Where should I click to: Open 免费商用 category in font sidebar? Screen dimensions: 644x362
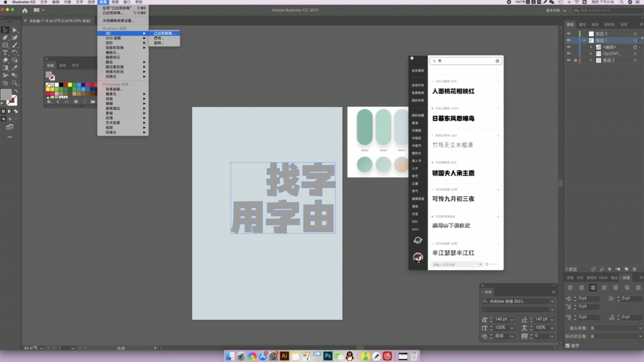417,93
